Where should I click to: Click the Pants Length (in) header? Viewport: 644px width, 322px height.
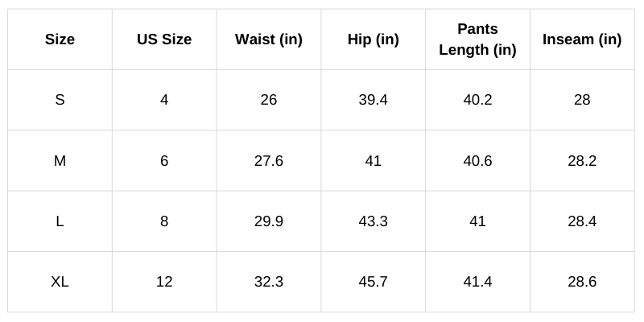[x=477, y=39]
